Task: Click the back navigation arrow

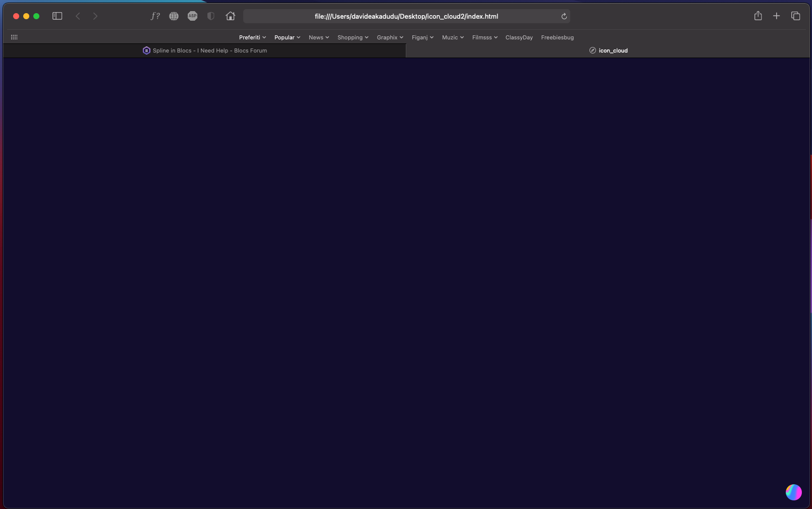Action: pyautogui.click(x=78, y=16)
